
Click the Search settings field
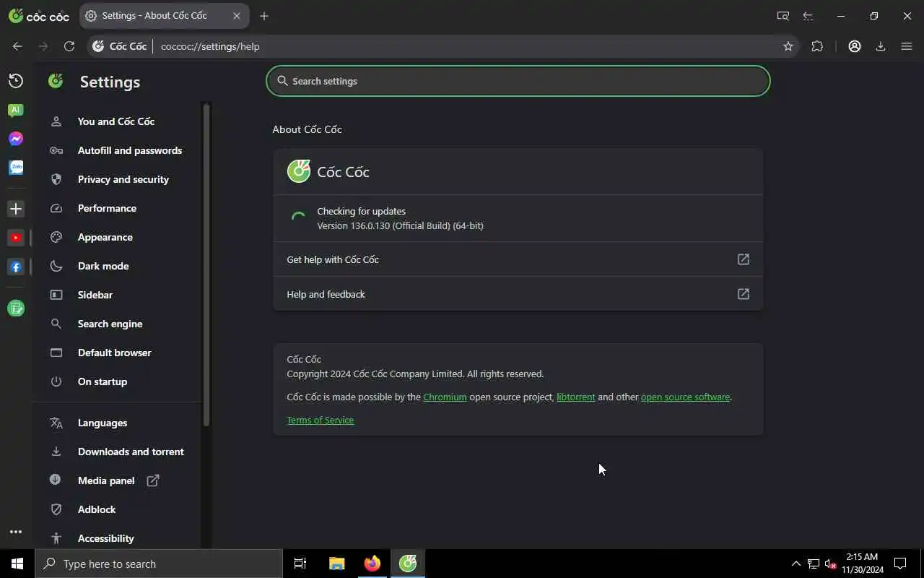(518, 81)
